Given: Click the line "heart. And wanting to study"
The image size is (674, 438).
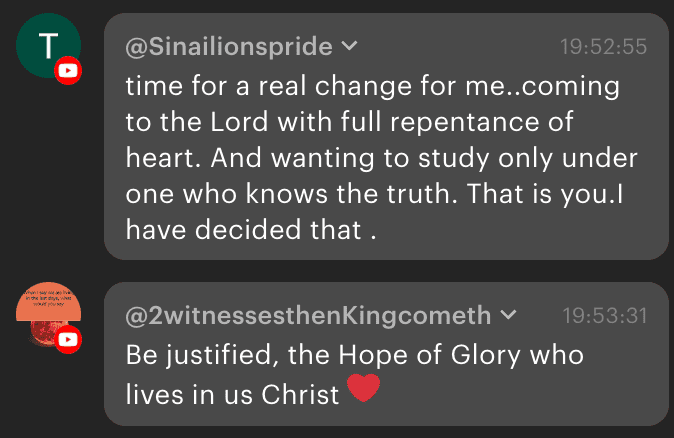Looking at the screenshot, I should 381,159.
